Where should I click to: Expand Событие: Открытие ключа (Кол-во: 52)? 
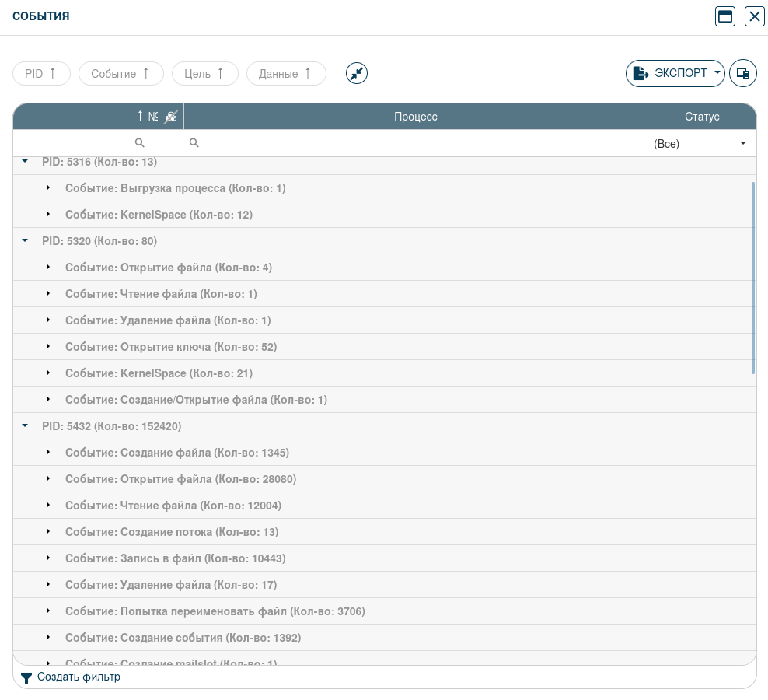click(x=48, y=347)
